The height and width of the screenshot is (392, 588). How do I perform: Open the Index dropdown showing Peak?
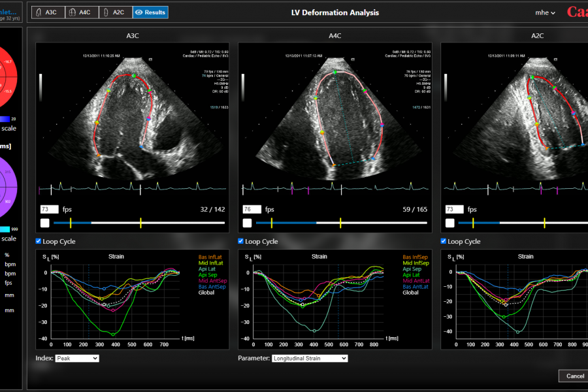point(77,358)
